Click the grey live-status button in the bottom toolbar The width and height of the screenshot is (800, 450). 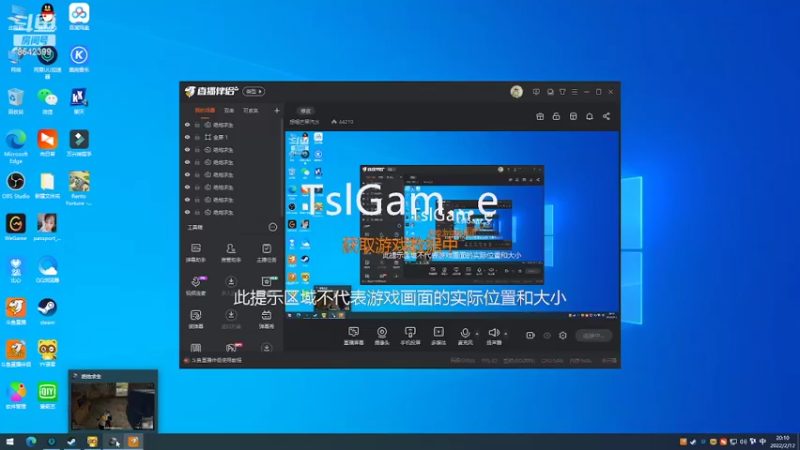pos(593,335)
